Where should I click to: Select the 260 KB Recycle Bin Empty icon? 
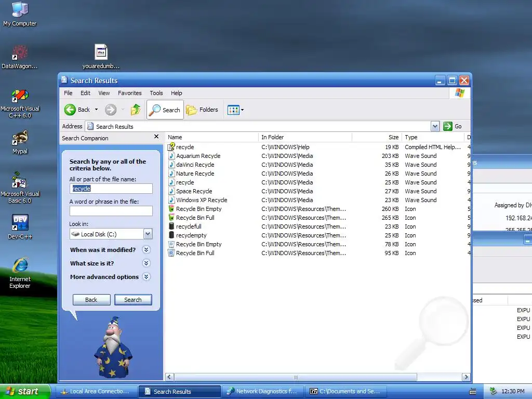[x=171, y=209]
